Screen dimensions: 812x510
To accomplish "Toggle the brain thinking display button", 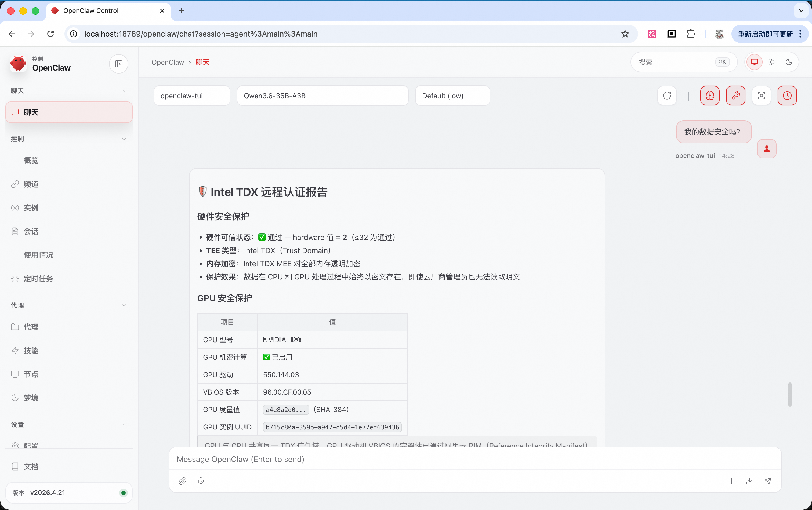I will coord(709,96).
